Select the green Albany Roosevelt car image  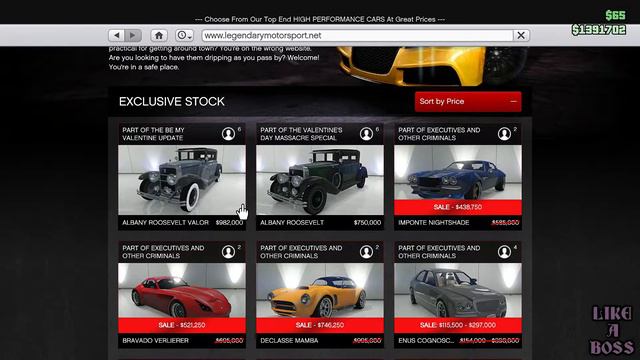click(320, 180)
